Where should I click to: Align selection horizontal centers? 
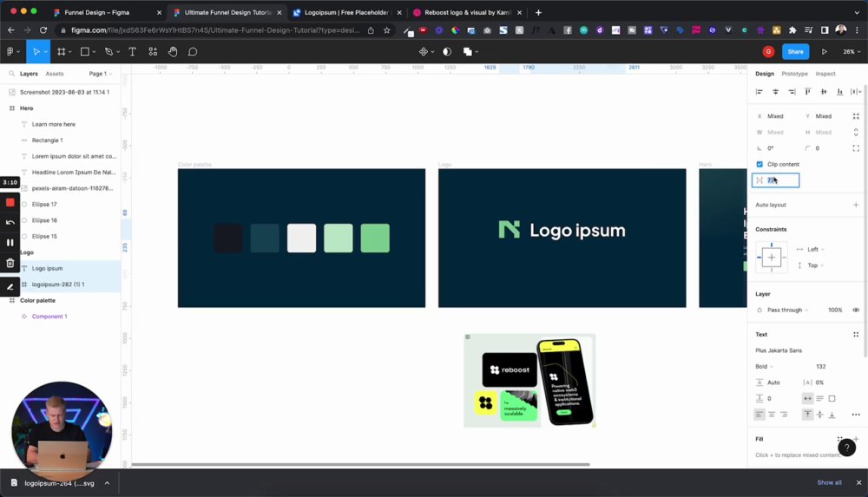(x=775, y=91)
